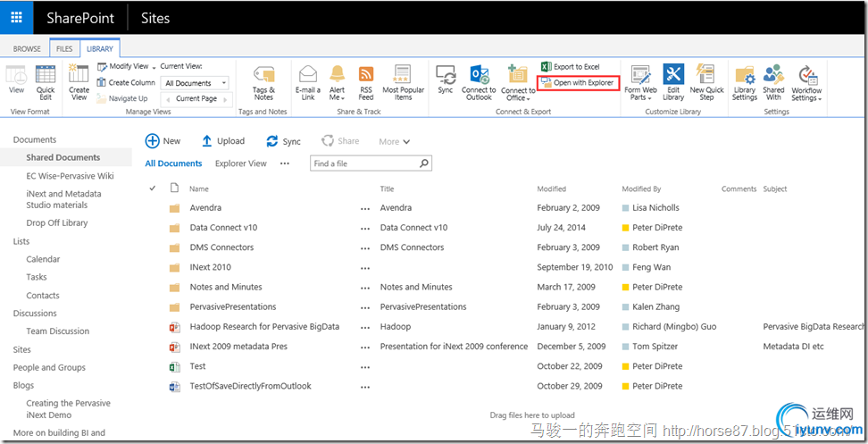Click the Sync button in the command bar
Image resolution: width=868 pixels, height=444 pixels.
[x=283, y=141]
